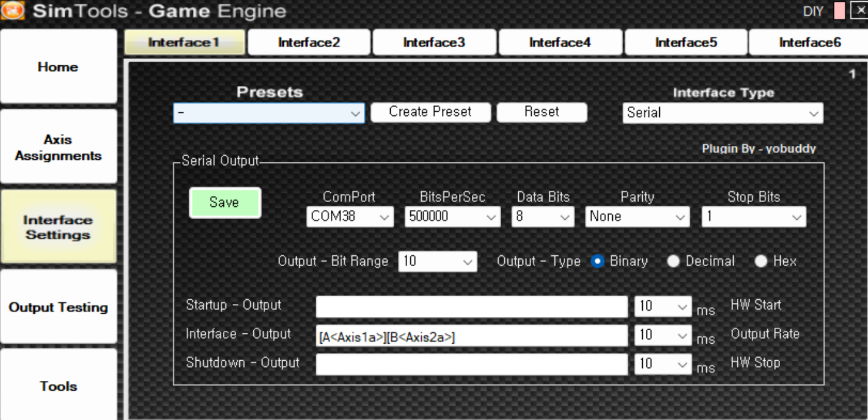Click the Startup Output text field
Viewport: 868px width, 420px height.
[472, 306]
